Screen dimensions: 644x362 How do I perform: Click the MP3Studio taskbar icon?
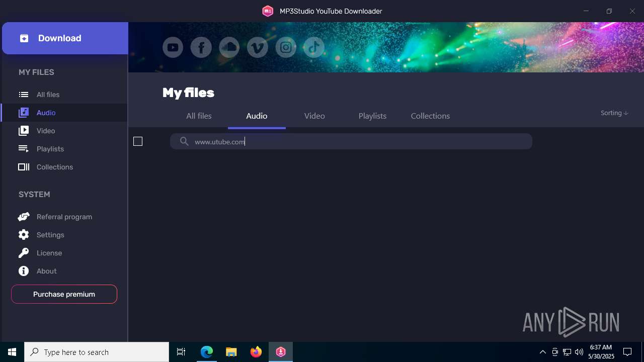[281, 352]
